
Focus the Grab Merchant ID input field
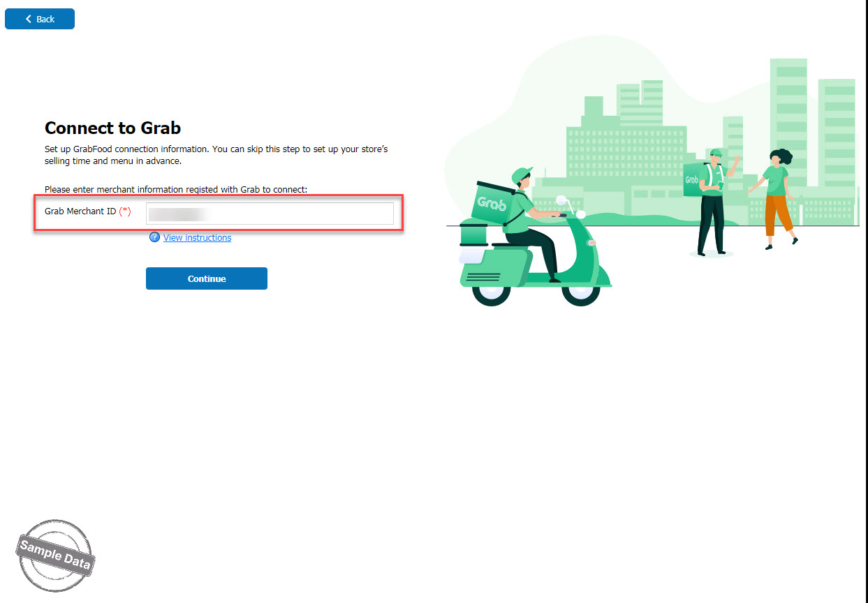click(270, 214)
